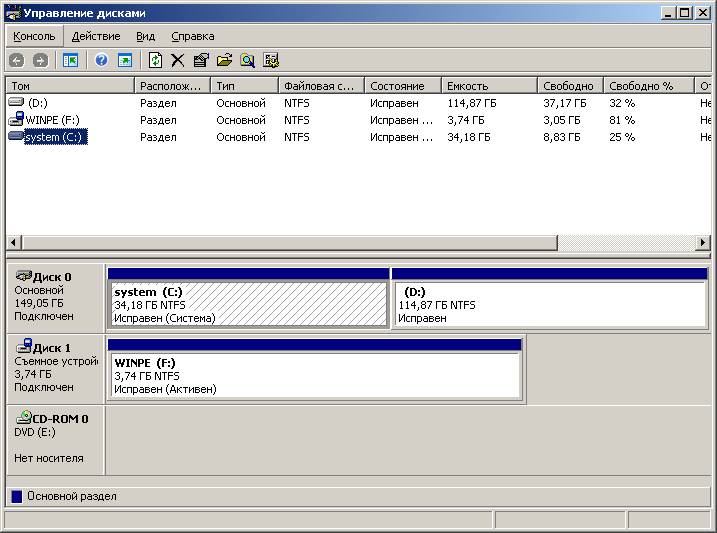Open the Действие menu
717x533 pixels.
pos(96,36)
